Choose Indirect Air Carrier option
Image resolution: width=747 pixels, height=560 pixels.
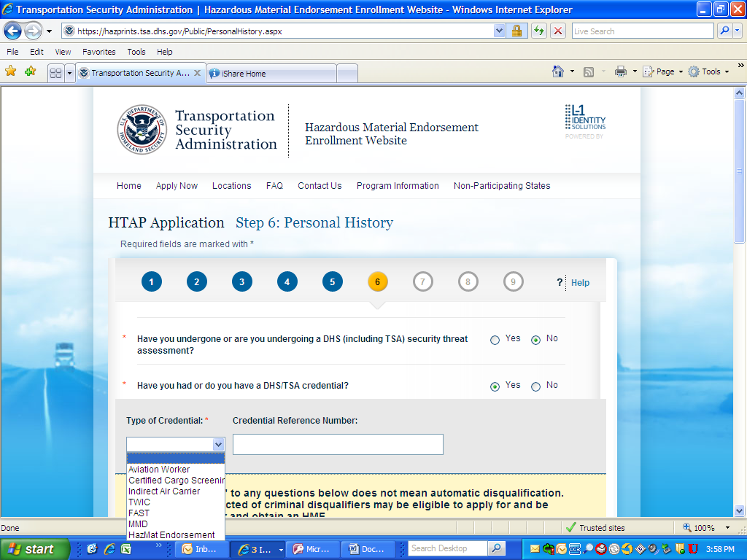click(175, 491)
